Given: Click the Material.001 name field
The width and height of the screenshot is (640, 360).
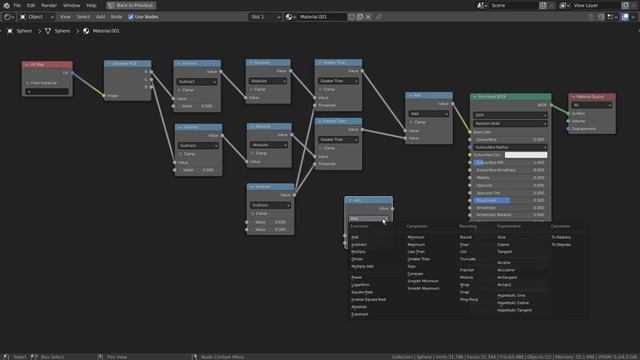Looking at the screenshot, I should 322,17.
